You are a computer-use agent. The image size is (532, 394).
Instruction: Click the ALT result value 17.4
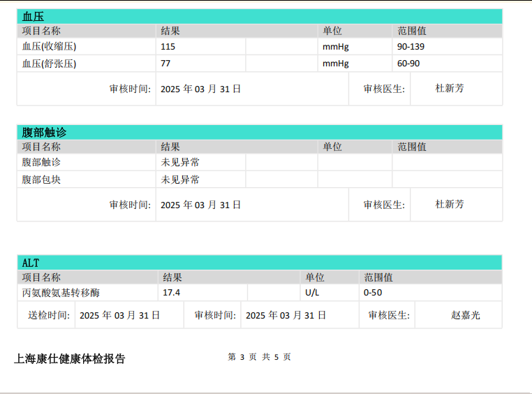[x=172, y=293]
